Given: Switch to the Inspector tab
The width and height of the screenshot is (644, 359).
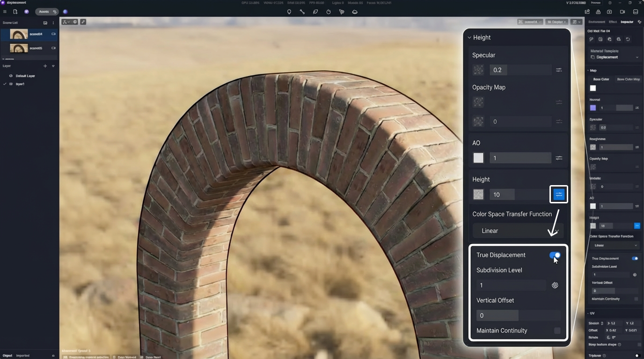Looking at the screenshot, I should coord(627,22).
